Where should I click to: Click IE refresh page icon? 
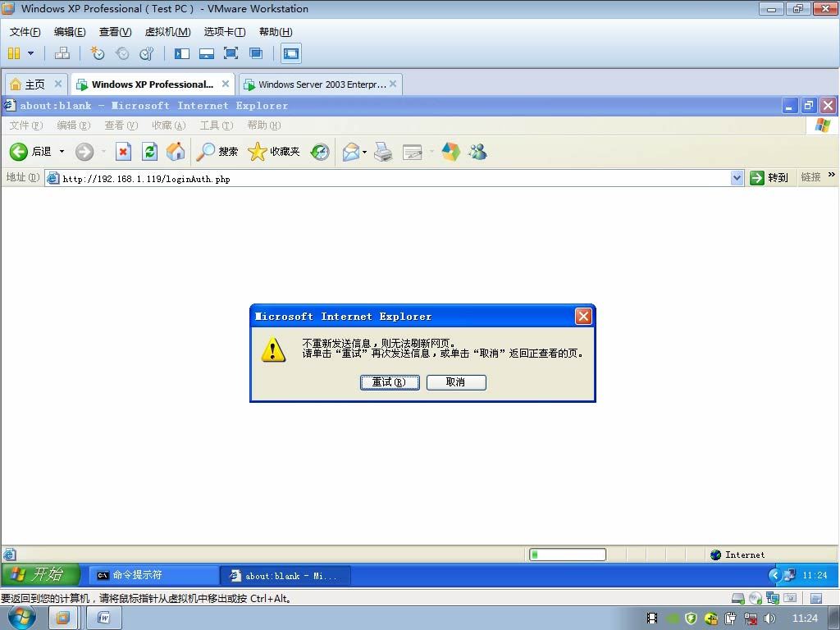pos(149,152)
